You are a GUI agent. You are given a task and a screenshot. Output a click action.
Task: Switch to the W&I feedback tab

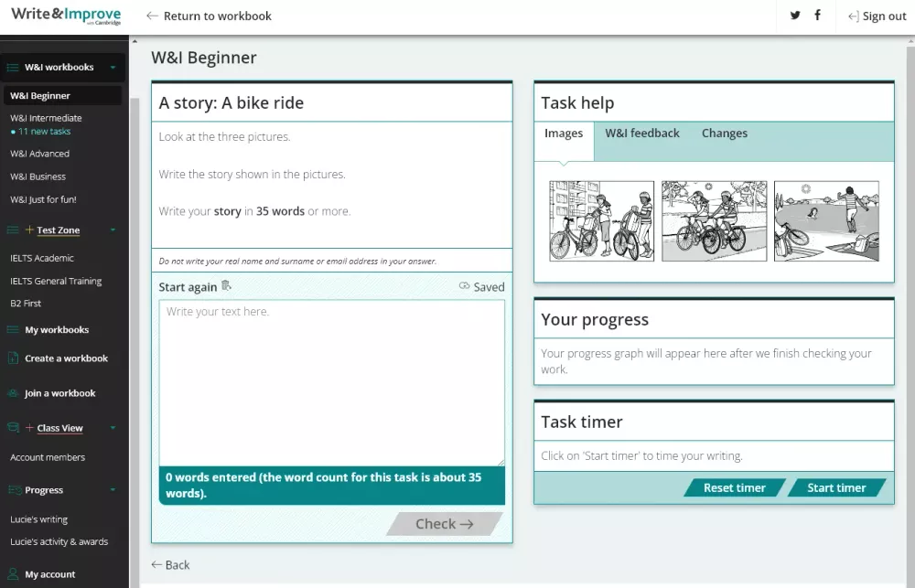(642, 134)
